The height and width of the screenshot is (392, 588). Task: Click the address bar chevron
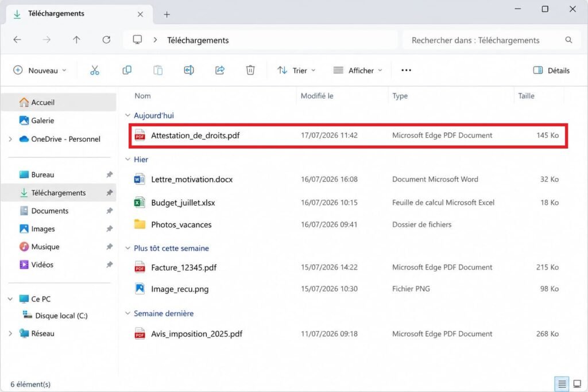(x=155, y=40)
